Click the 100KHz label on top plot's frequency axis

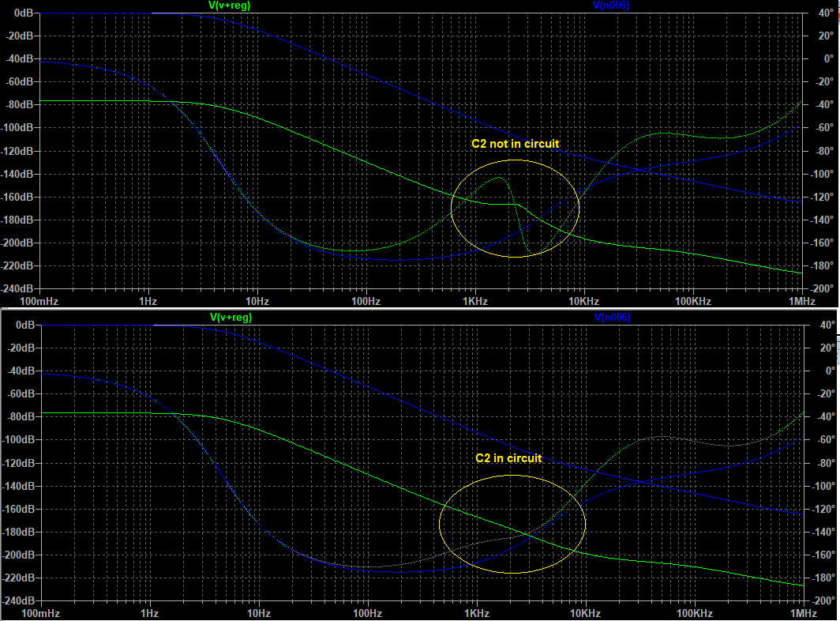tap(692, 301)
